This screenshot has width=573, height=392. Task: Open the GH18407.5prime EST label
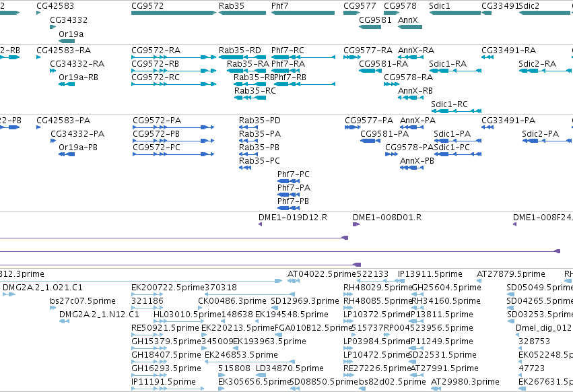click(166, 355)
